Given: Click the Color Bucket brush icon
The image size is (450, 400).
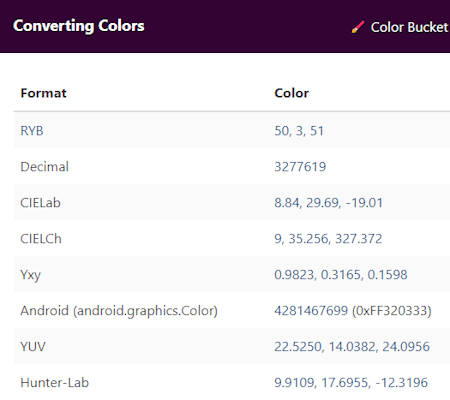Looking at the screenshot, I should point(358,27).
